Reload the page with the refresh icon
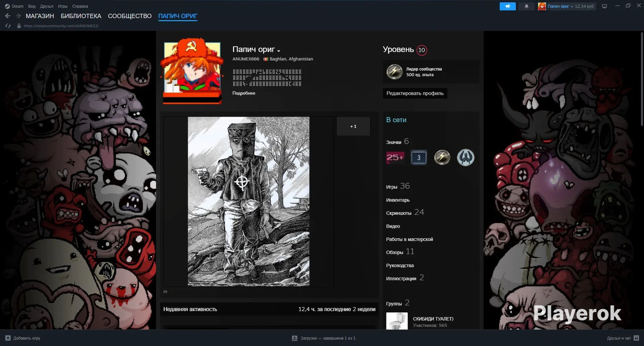 pyautogui.click(x=8, y=26)
